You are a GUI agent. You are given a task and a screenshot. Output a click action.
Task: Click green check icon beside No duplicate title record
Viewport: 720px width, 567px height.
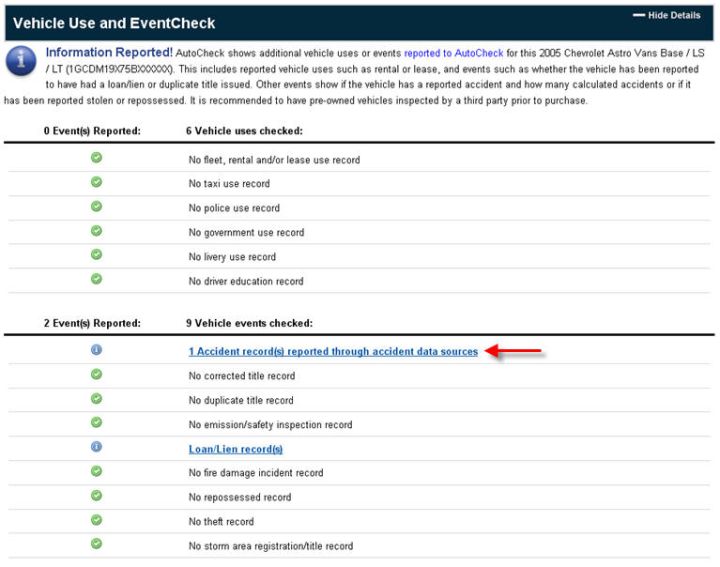(96, 399)
